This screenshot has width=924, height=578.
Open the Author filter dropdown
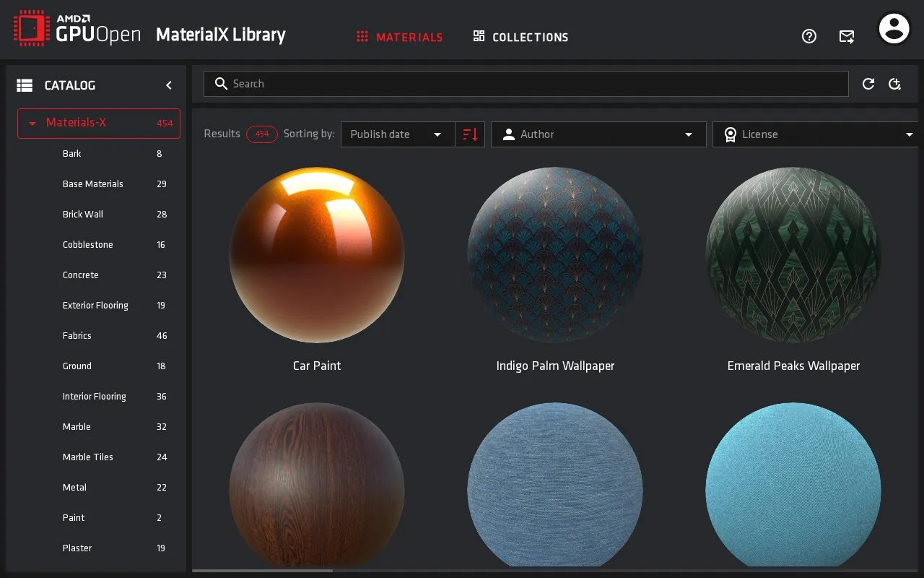coord(598,134)
